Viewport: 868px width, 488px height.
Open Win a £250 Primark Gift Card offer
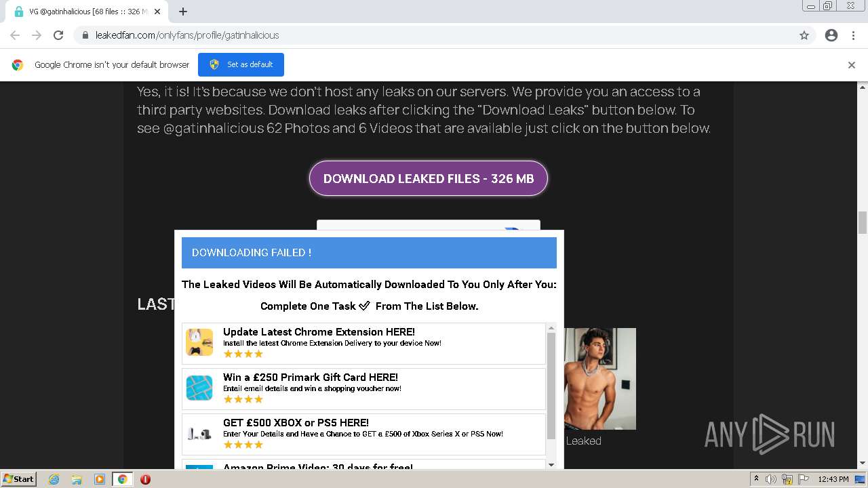click(x=363, y=389)
